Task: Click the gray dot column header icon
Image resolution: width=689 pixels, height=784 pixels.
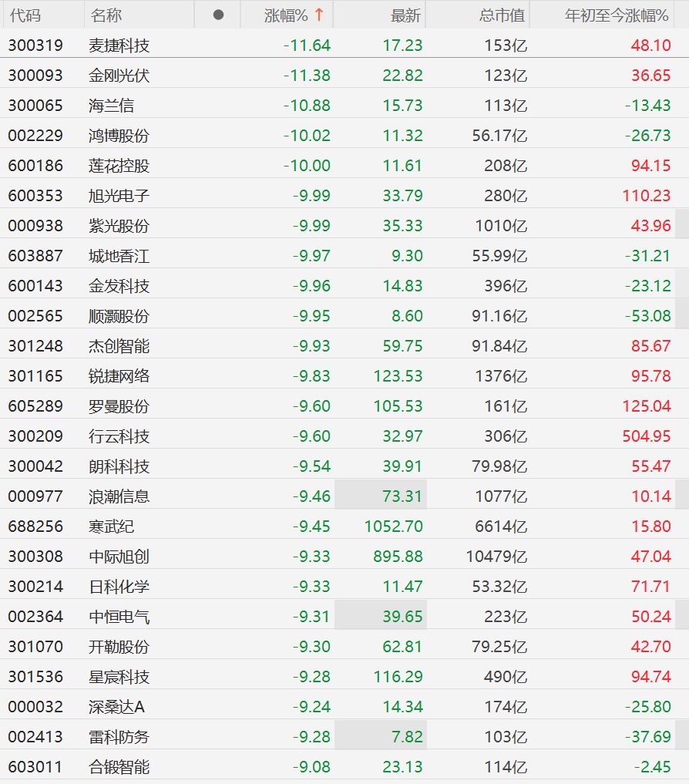Action: point(218,15)
